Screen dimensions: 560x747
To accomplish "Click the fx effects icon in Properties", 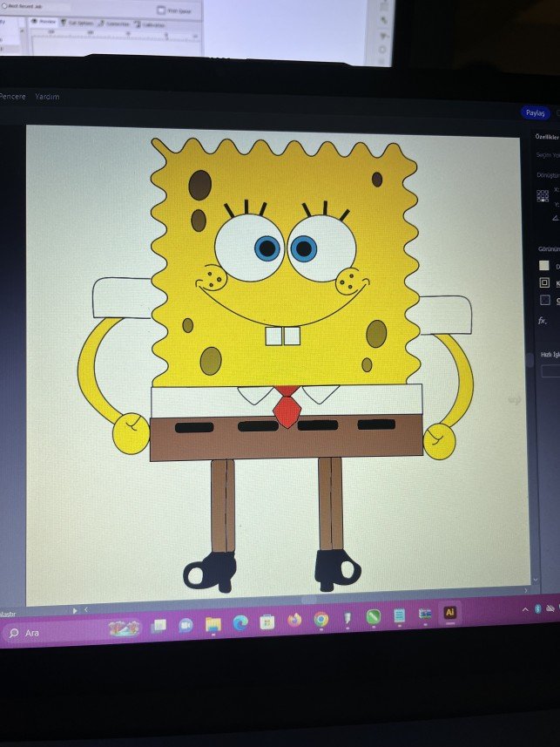I will (x=543, y=321).
